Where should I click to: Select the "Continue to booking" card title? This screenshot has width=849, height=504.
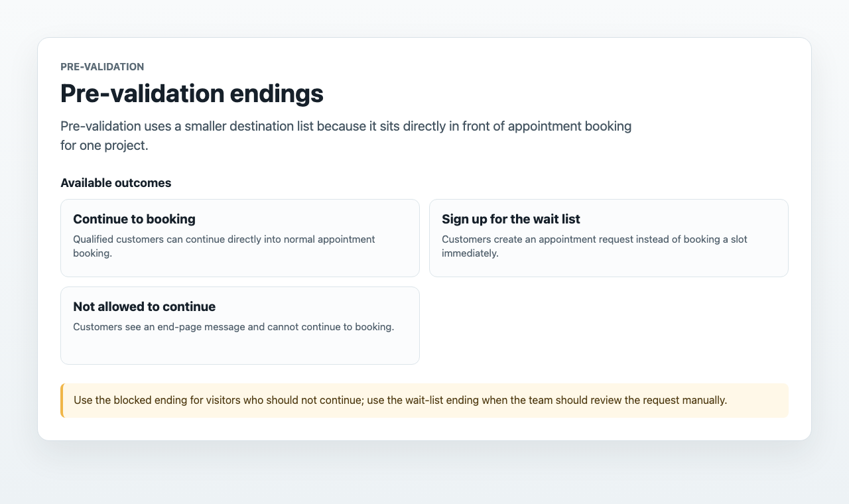click(134, 219)
